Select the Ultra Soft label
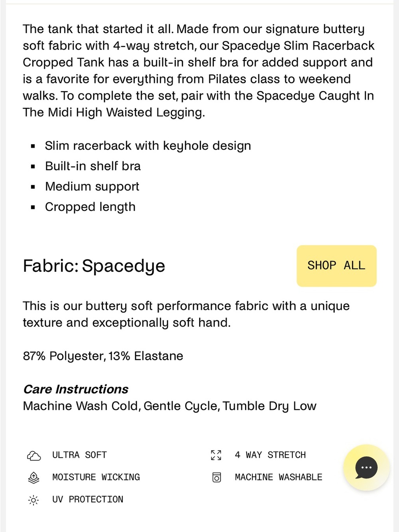The width and height of the screenshot is (399, 532). [x=79, y=455]
